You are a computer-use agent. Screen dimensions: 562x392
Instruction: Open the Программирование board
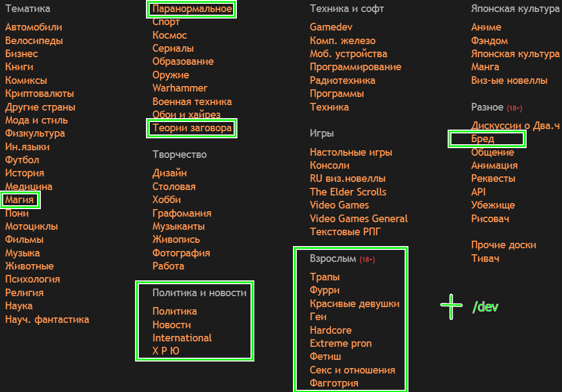click(355, 67)
